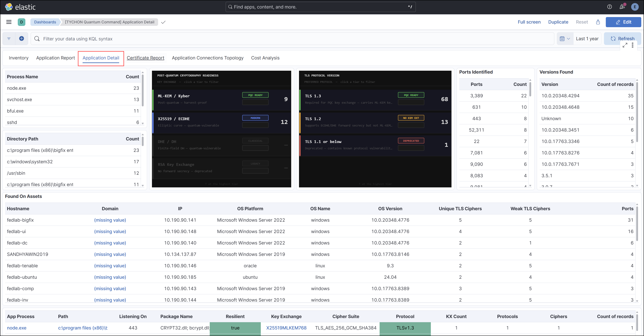This screenshot has width=644, height=336.
Task: Open the newsfeed notifications icon
Action: pos(622,7)
